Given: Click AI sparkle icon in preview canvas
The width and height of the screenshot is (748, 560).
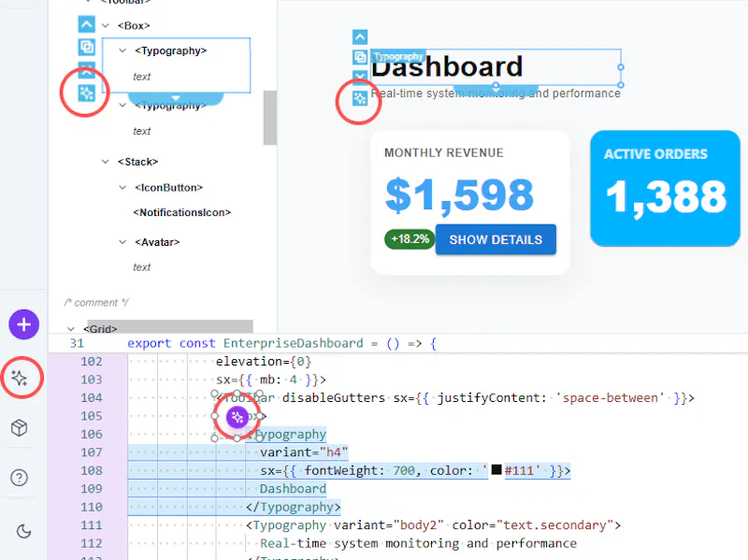Looking at the screenshot, I should (360, 99).
